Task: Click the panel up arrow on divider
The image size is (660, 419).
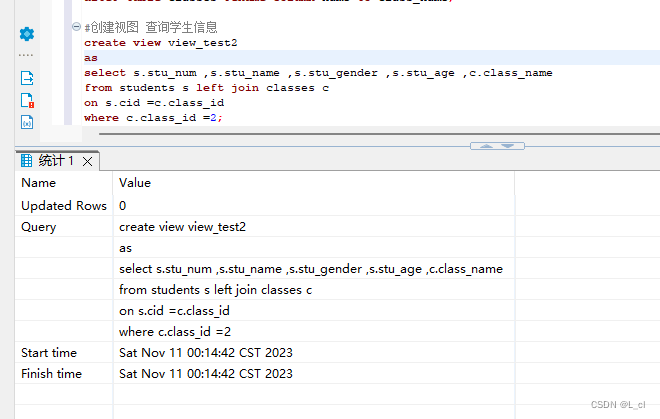Action: pyautogui.click(x=486, y=146)
